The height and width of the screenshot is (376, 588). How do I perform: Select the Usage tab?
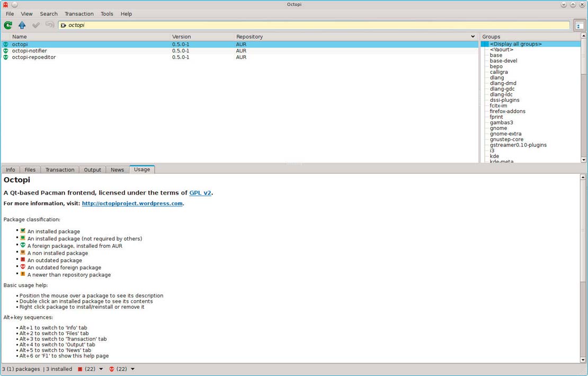point(142,169)
